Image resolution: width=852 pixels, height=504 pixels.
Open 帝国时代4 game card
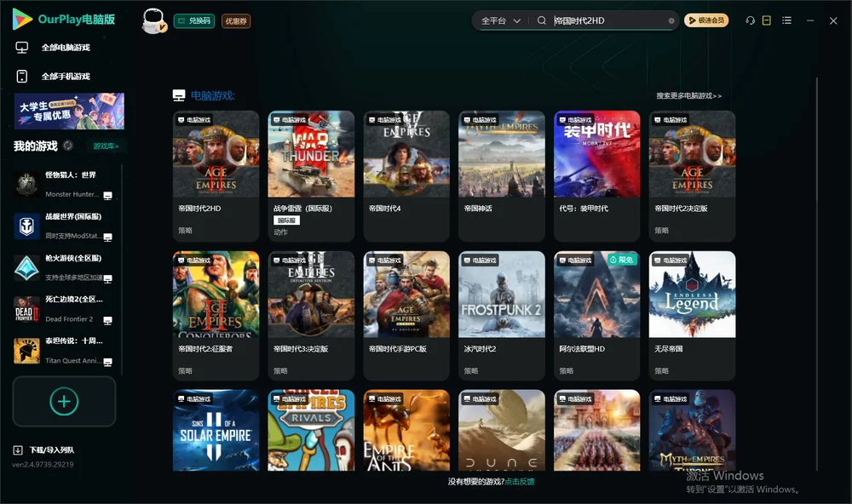click(406, 176)
